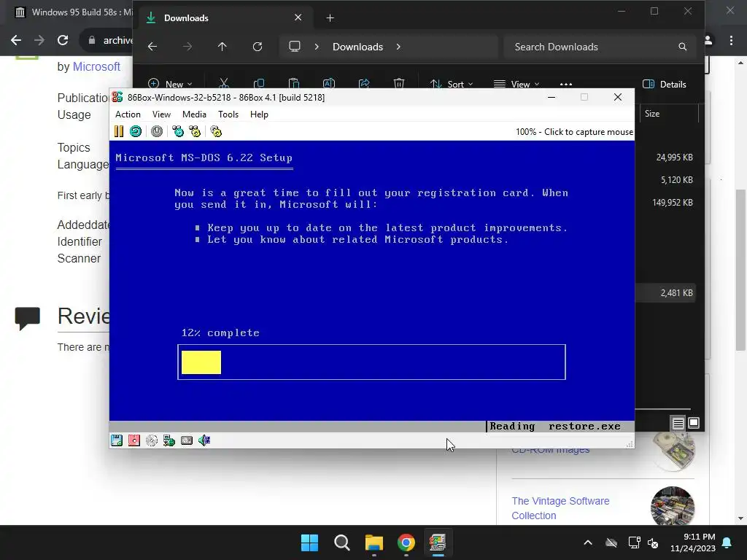The width and height of the screenshot is (747, 560).
Task: Click the Share icon in File Explorer toolbar
Action: (364, 84)
